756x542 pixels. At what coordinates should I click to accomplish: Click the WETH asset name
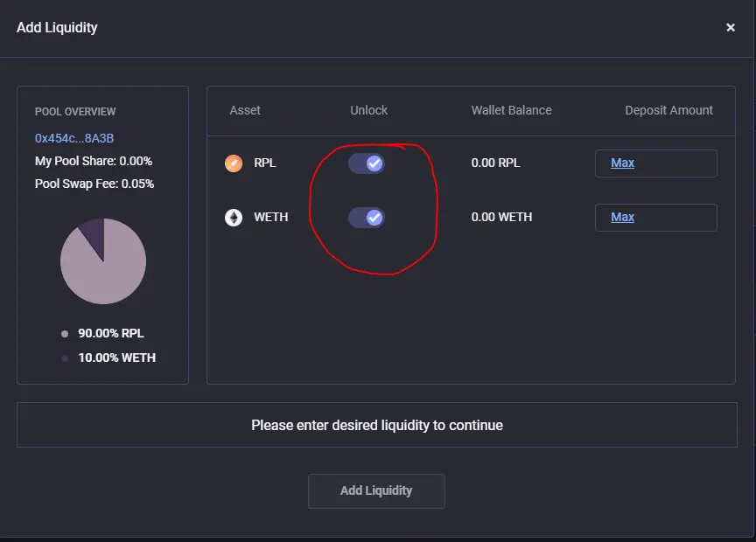click(271, 217)
